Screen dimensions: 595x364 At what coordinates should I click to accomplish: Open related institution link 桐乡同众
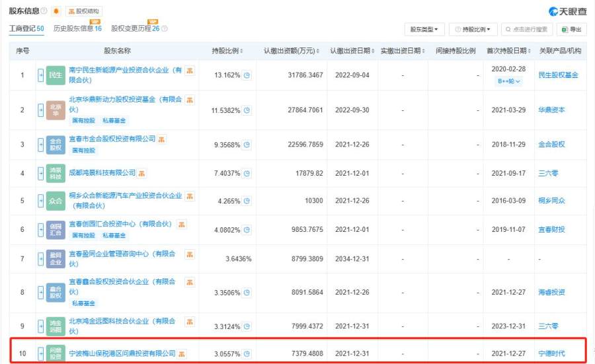551,201
